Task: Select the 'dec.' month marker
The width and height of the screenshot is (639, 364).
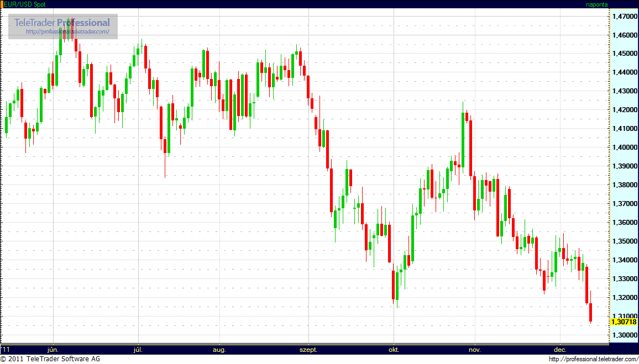Action: 560,350
